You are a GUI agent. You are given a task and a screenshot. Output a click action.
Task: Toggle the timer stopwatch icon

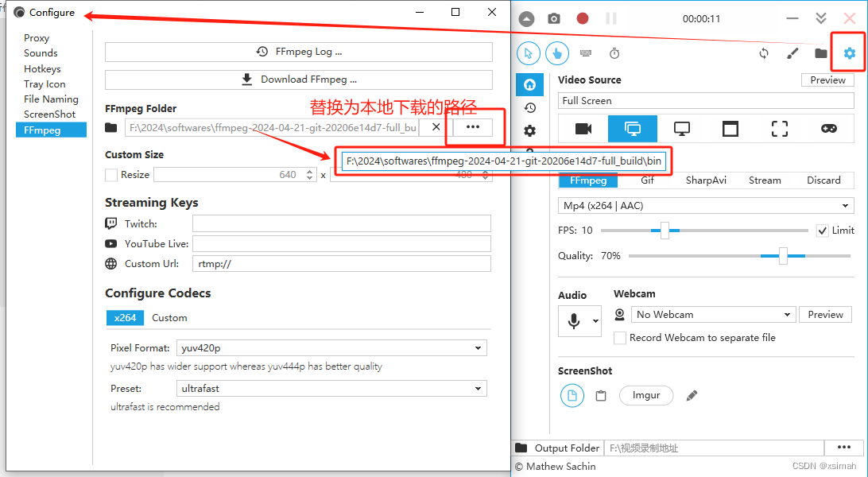(x=614, y=54)
